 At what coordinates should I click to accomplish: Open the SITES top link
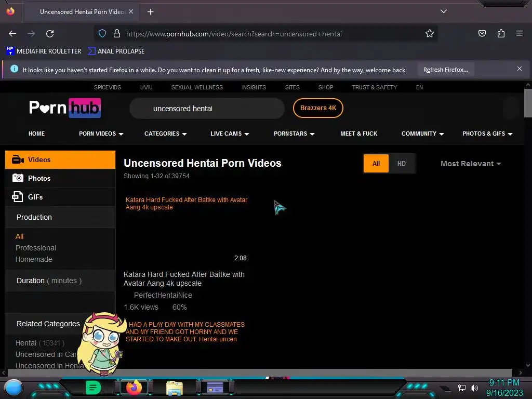[292, 87]
